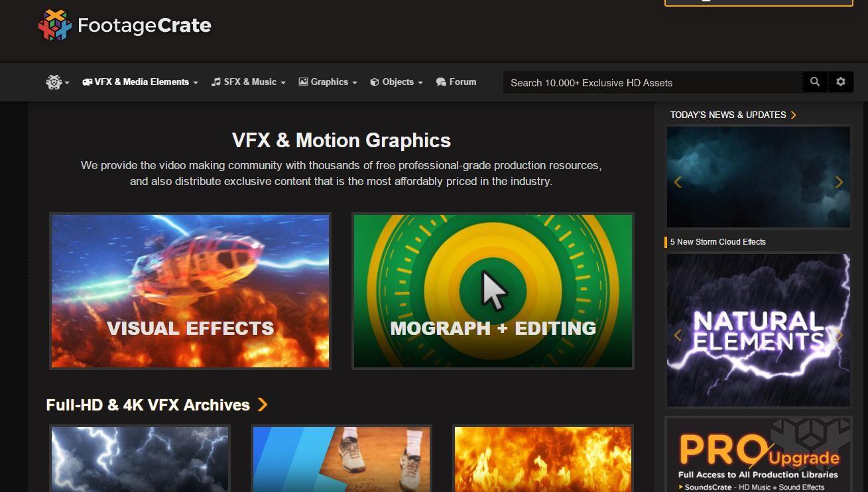
Task: Open the storm cloud news image
Action: [759, 177]
